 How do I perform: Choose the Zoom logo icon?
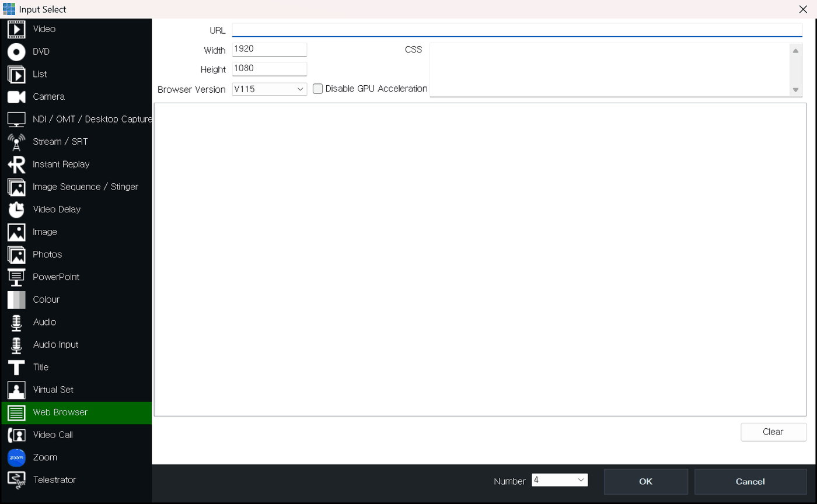click(x=16, y=458)
